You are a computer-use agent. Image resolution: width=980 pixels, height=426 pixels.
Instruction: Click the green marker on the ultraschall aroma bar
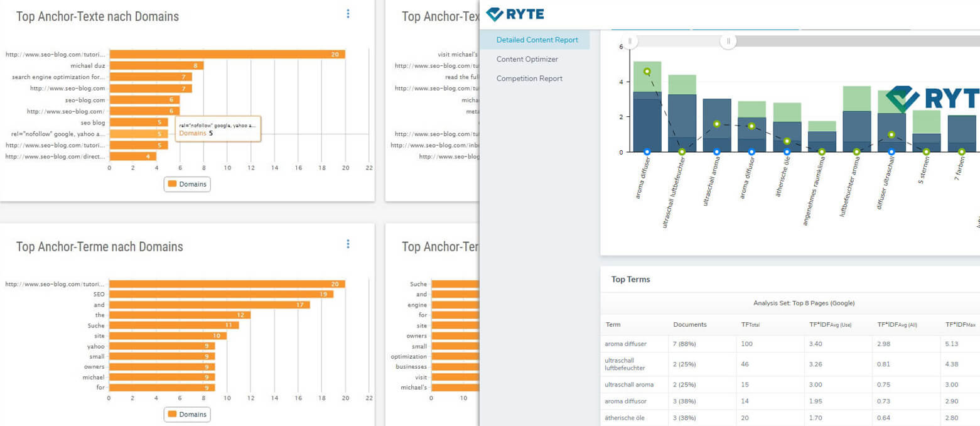[x=716, y=124]
